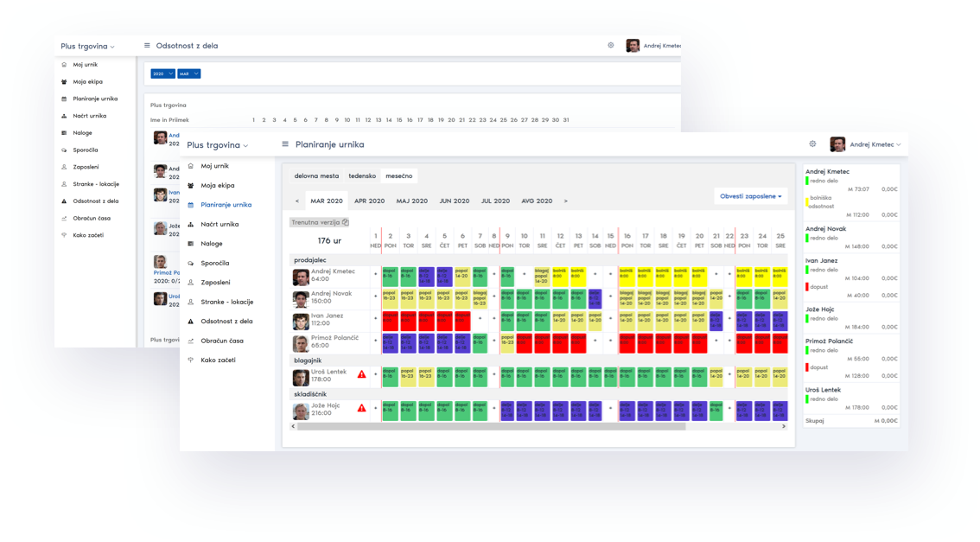980x542 pixels.
Task: Click next months arrow after AVG 2020
Action: [x=566, y=201]
